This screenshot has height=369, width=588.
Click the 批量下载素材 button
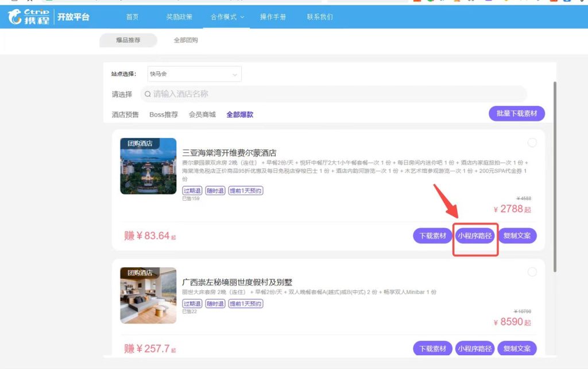(516, 114)
